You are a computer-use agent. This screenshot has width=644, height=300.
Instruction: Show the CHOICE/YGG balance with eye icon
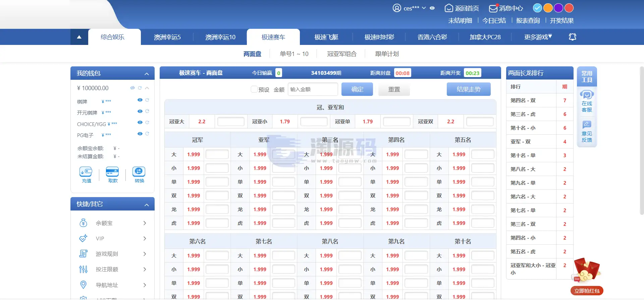click(x=140, y=122)
